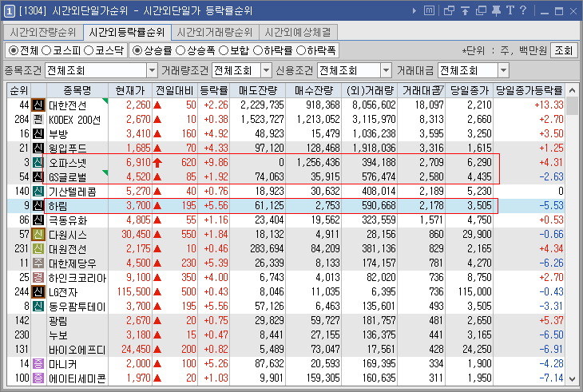Select the GS글로벌 stock name
The image size is (583, 392).
point(68,177)
